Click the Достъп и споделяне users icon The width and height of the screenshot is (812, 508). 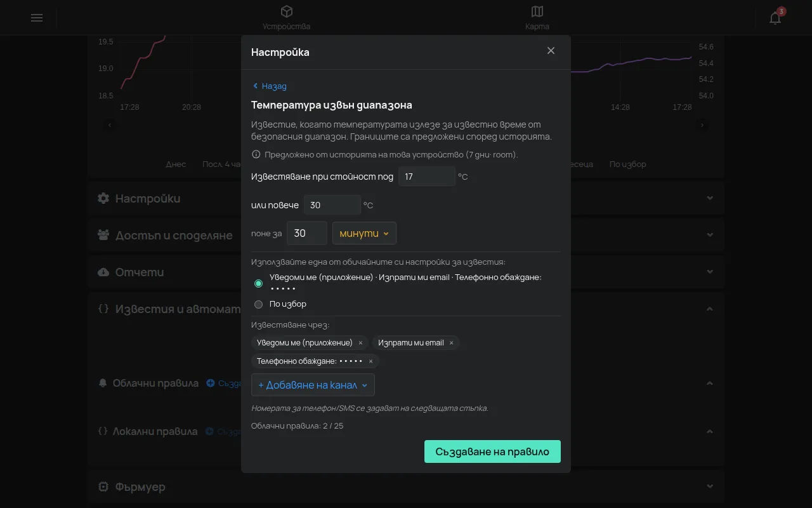click(103, 235)
